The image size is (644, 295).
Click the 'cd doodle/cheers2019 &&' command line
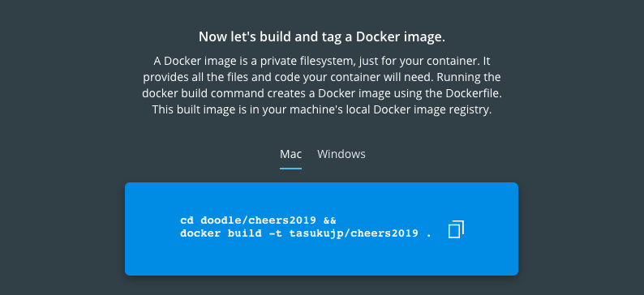pyautogui.click(x=258, y=220)
